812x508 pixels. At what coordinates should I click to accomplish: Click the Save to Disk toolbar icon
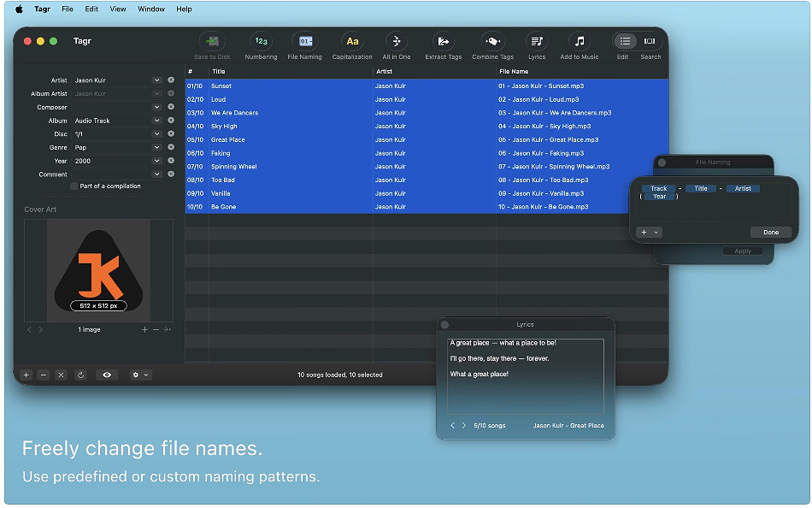212,41
